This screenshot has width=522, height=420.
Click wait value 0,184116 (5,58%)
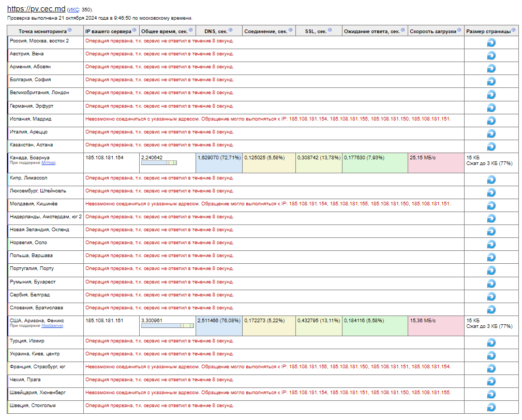click(364, 321)
